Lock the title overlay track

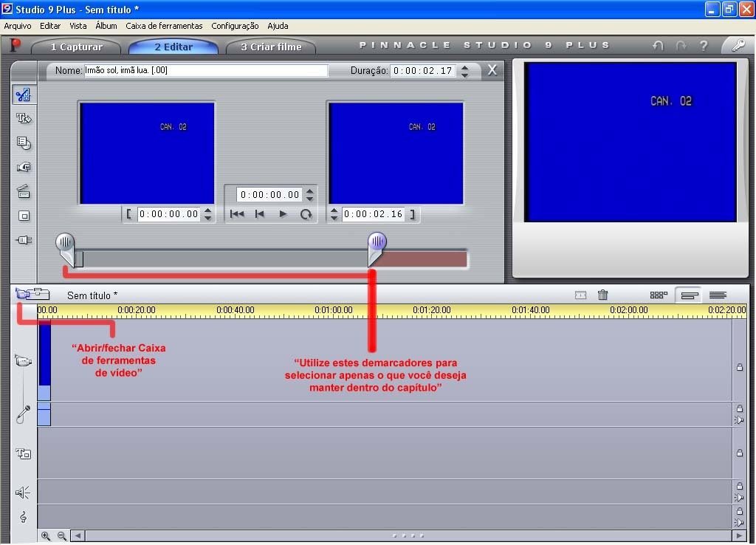(740, 453)
